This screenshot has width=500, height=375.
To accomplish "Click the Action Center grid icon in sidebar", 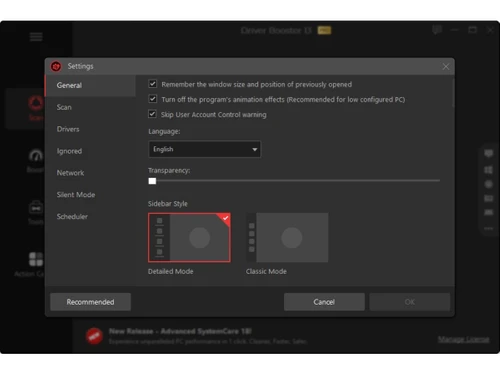I will pos(36,259).
